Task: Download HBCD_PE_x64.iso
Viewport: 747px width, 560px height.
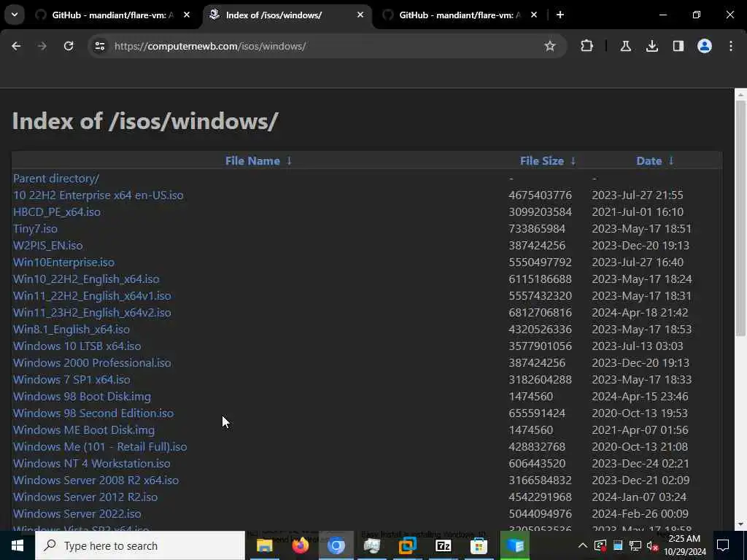Action: click(57, 212)
